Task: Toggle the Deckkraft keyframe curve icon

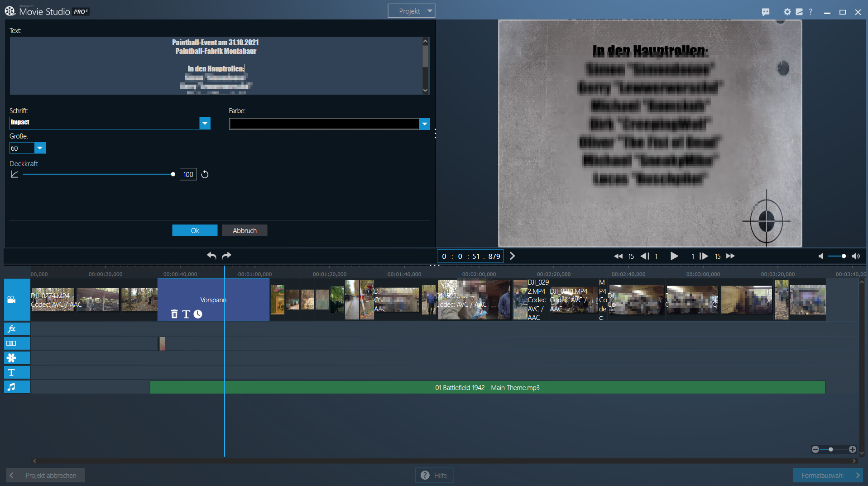Action: pyautogui.click(x=14, y=175)
